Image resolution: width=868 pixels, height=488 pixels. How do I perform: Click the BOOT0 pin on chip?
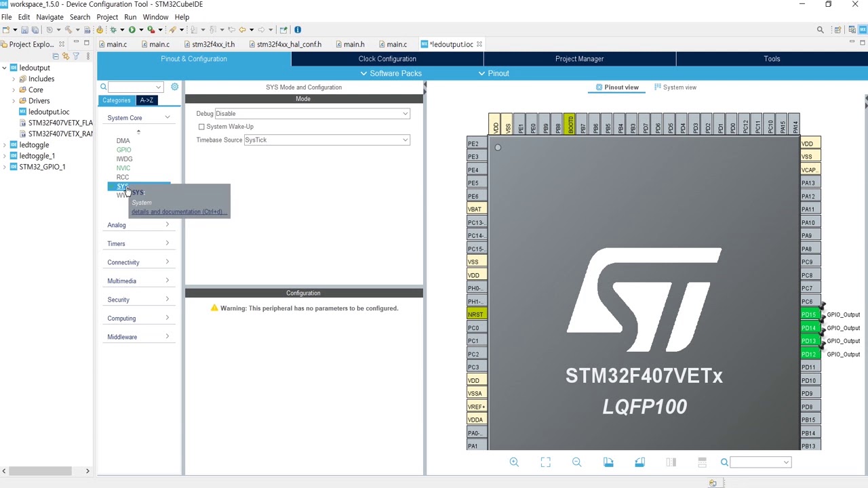pyautogui.click(x=570, y=125)
